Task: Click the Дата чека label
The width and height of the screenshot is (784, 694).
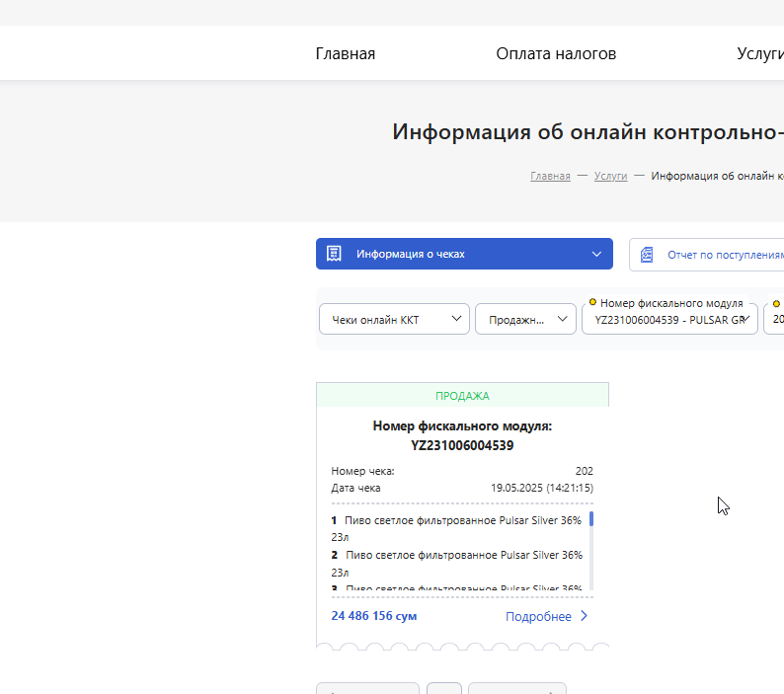Action: [355, 488]
